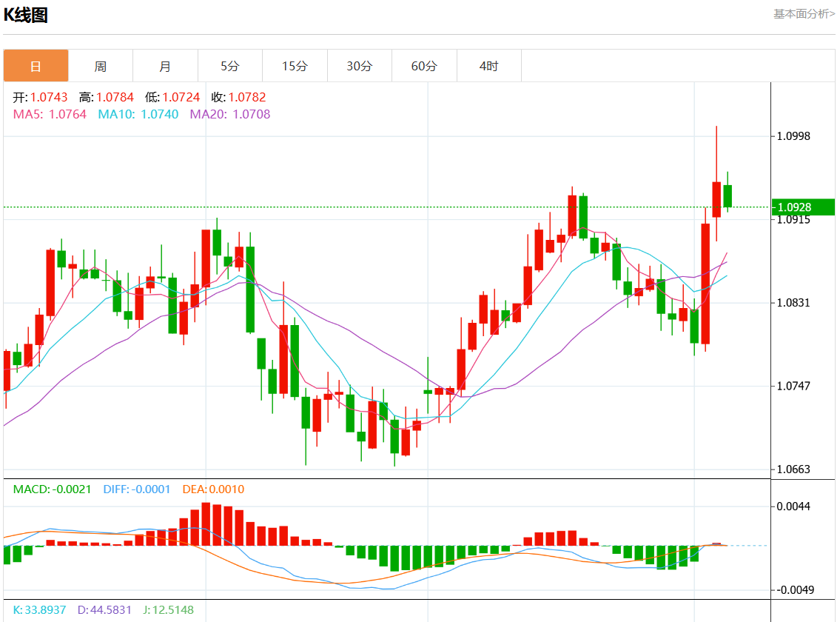Click the DEA: 0.0010 label

213,489
